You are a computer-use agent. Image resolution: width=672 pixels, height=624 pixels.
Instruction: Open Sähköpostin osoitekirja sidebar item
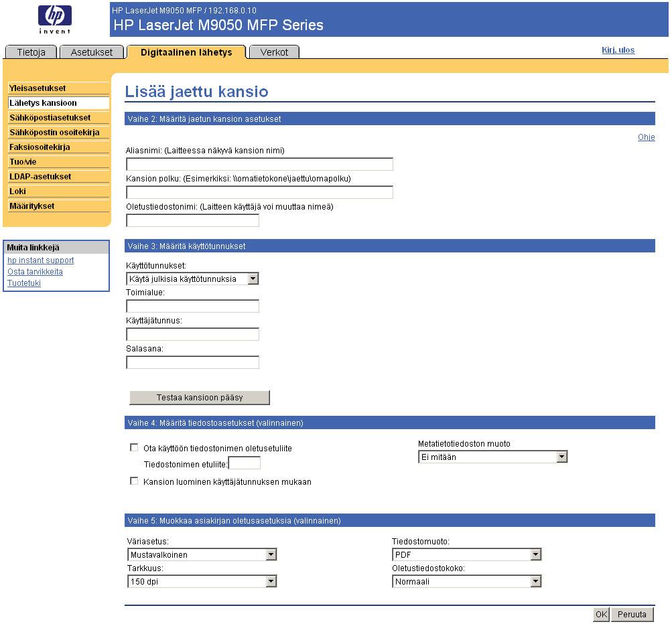58,133
